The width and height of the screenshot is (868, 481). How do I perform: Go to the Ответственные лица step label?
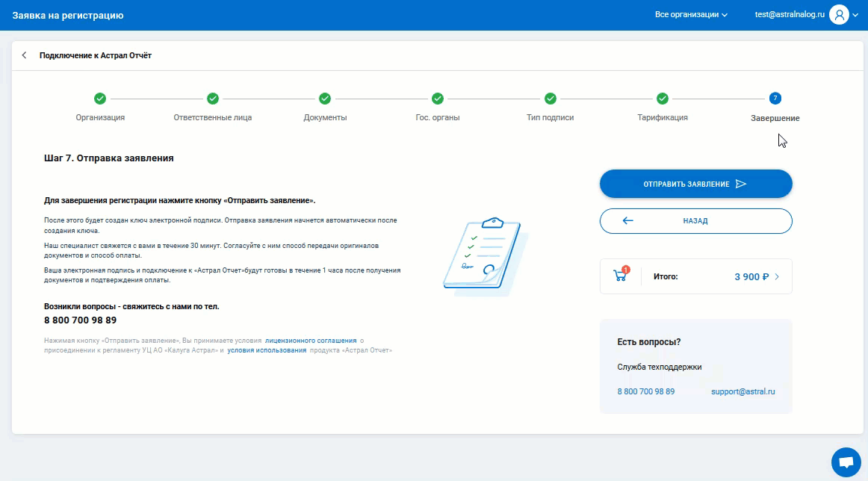pos(213,117)
